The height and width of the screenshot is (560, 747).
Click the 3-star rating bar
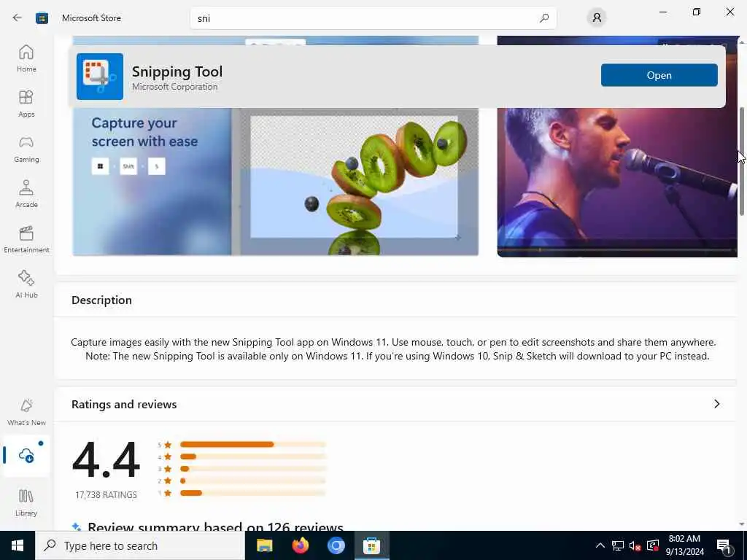point(252,469)
